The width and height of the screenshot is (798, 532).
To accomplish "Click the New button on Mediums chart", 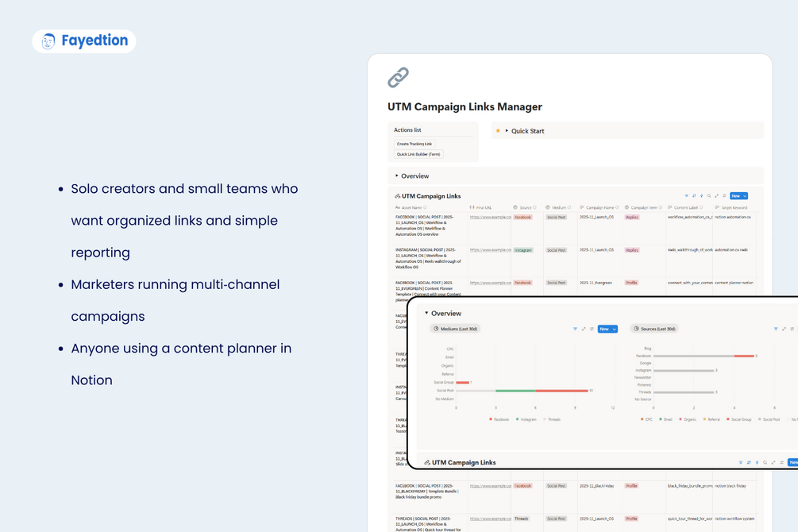I will point(604,329).
